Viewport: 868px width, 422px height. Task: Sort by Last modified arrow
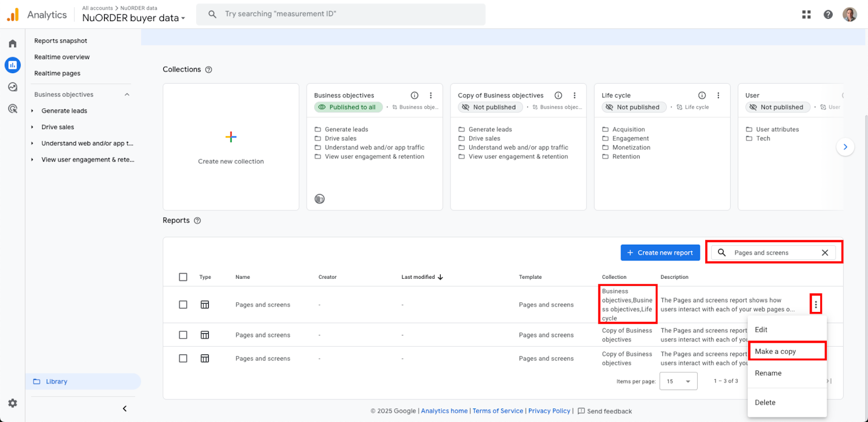[x=440, y=277]
